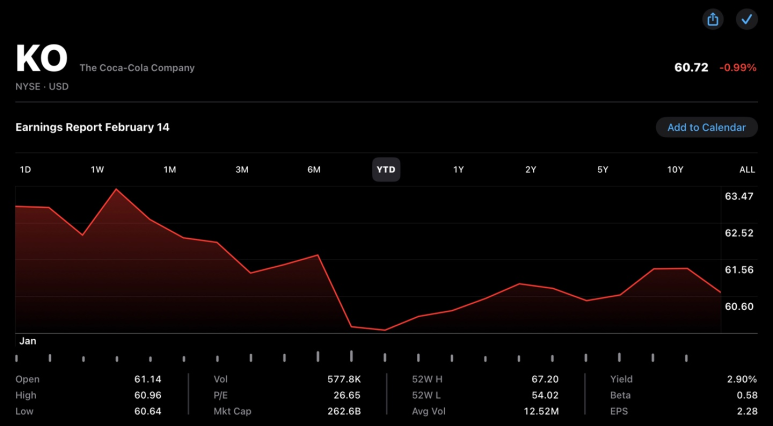Viewport: 773px width, 426px height.
Task: Click the Open value 61.14
Action: [x=147, y=379]
